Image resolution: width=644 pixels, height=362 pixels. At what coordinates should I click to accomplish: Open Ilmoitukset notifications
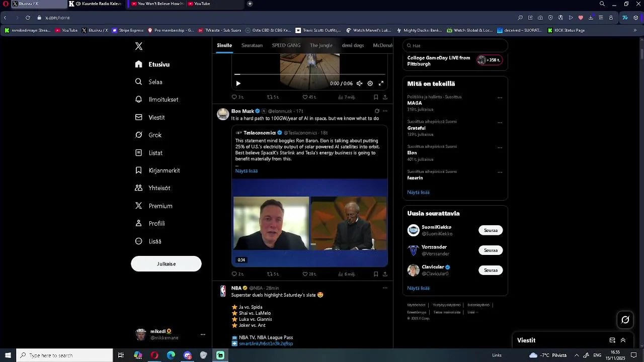[x=157, y=100]
